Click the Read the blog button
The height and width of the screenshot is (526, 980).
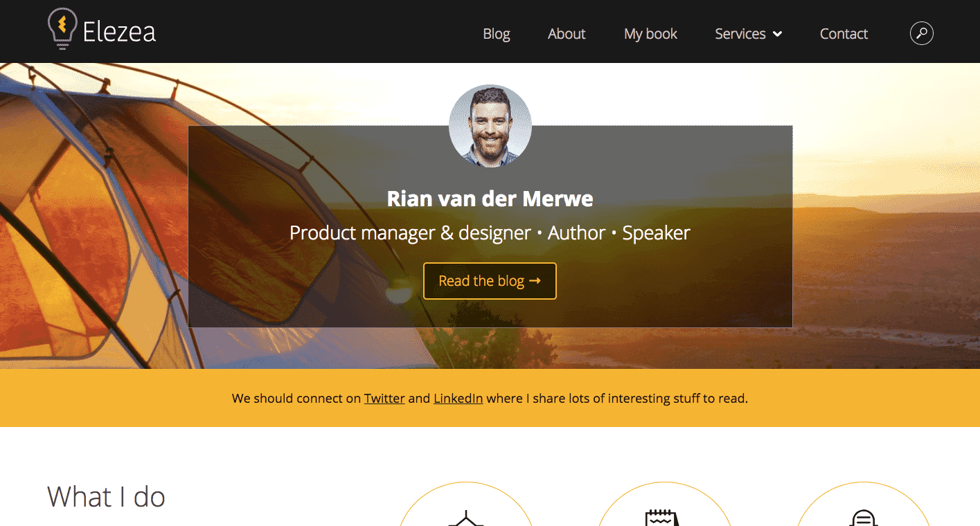tap(490, 281)
